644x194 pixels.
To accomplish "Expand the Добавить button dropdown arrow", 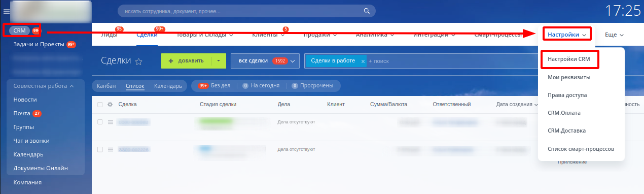I will pos(218,60).
